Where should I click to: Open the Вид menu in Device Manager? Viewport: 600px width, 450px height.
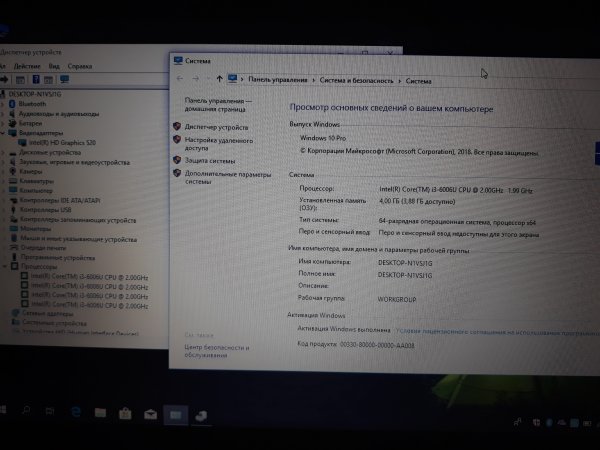[x=52, y=66]
